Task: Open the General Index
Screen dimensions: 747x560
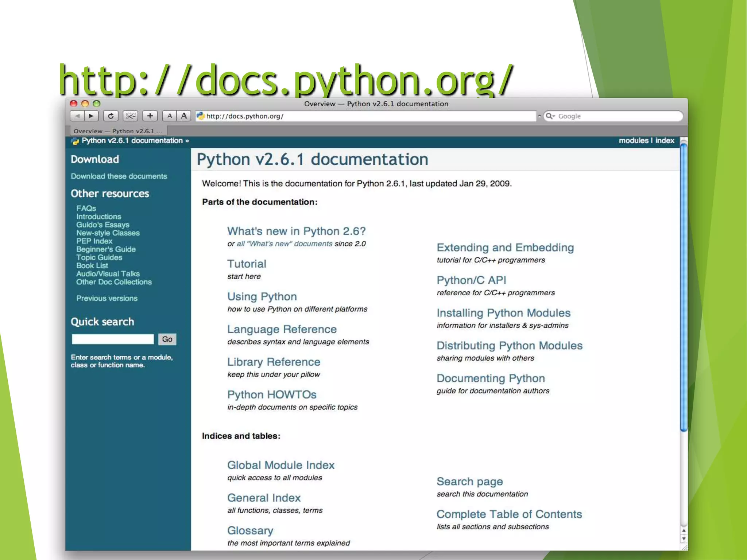Action: [264, 498]
